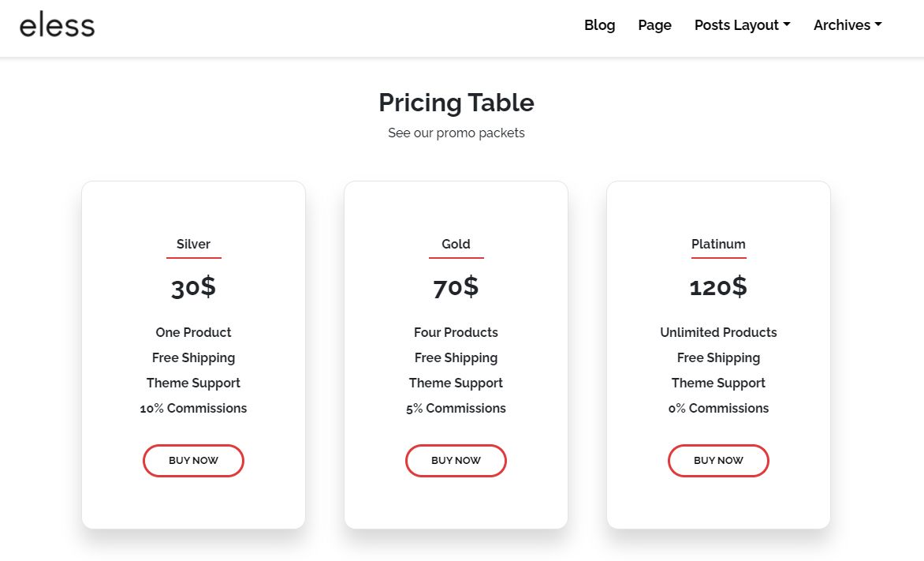Viewport: 924px width, 561px height.
Task: Go to the Page menu link
Action: [x=654, y=25]
